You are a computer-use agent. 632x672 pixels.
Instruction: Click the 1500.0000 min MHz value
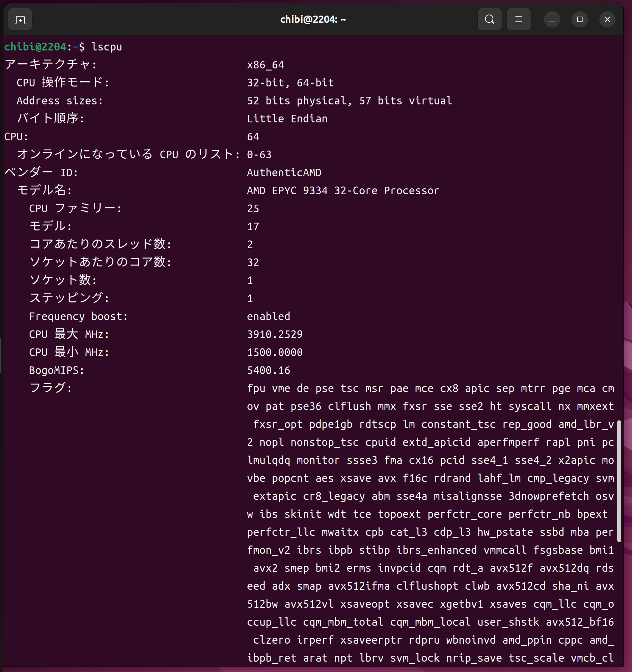pyautogui.click(x=275, y=352)
